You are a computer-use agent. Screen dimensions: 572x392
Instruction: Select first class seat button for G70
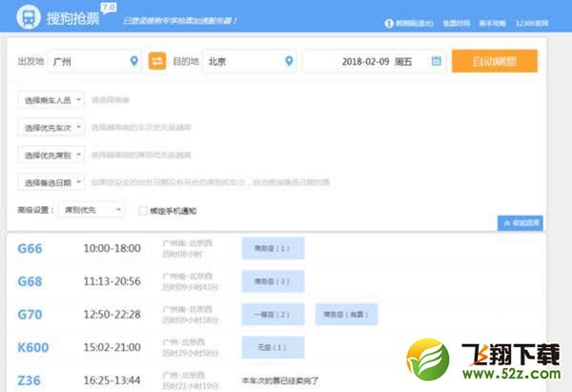point(273,314)
